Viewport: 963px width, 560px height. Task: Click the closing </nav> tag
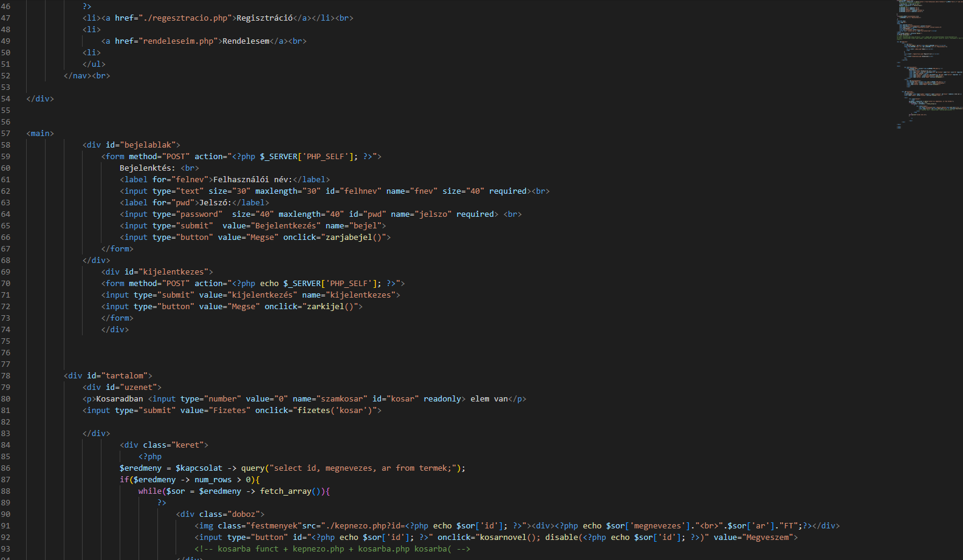(78, 76)
